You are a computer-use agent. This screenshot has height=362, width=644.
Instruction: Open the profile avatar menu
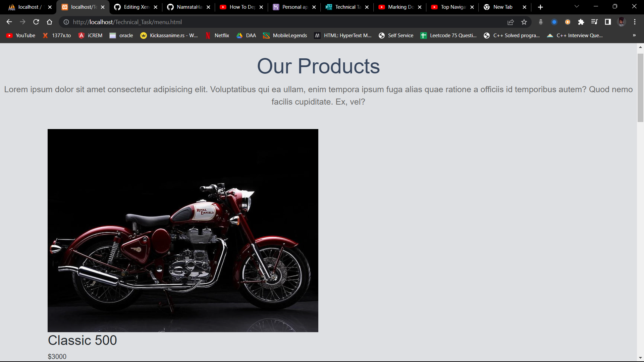pyautogui.click(x=622, y=22)
